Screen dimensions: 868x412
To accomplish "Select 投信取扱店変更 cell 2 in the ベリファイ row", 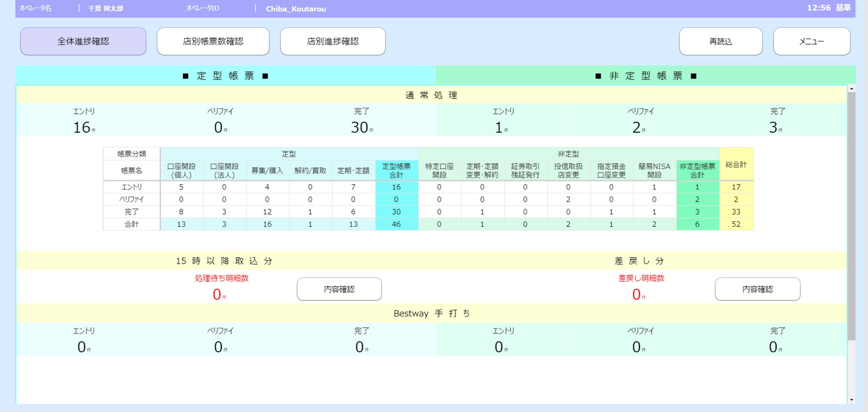I will click(x=569, y=199).
